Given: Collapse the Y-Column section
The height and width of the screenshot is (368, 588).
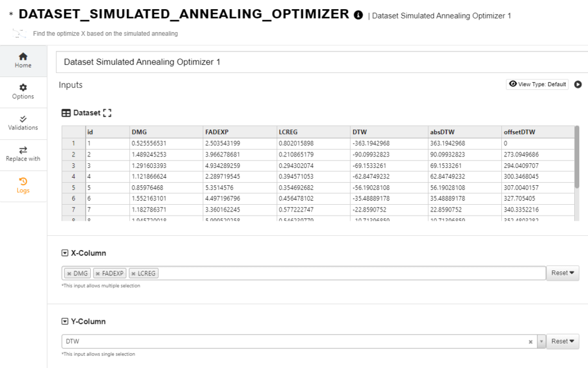Looking at the screenshot, I should [65, 321].
